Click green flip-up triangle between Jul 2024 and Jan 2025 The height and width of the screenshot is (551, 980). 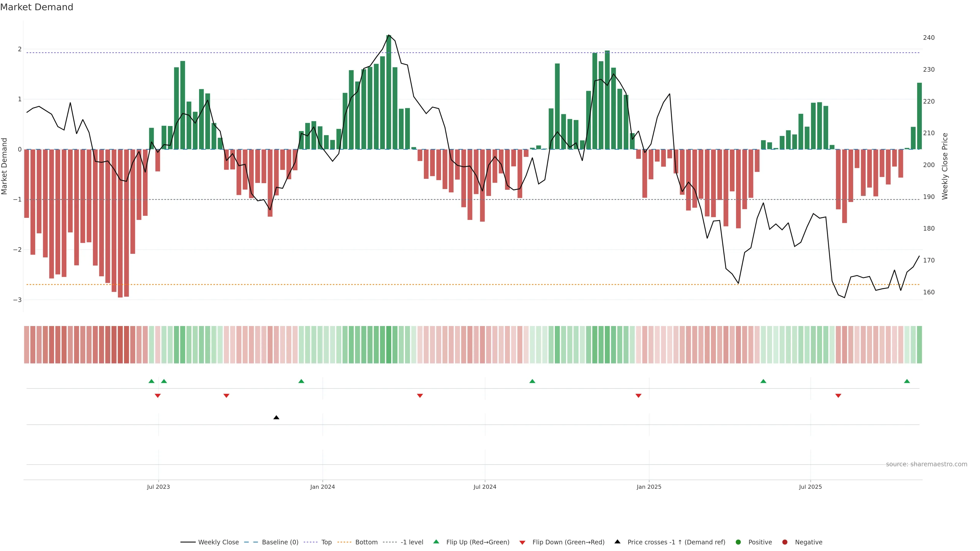tap(532, 381)
